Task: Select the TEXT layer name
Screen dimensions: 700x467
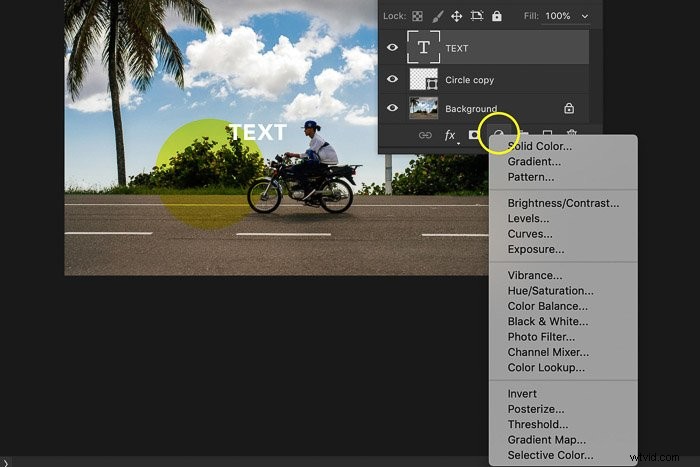Action: tap(456, 48)
